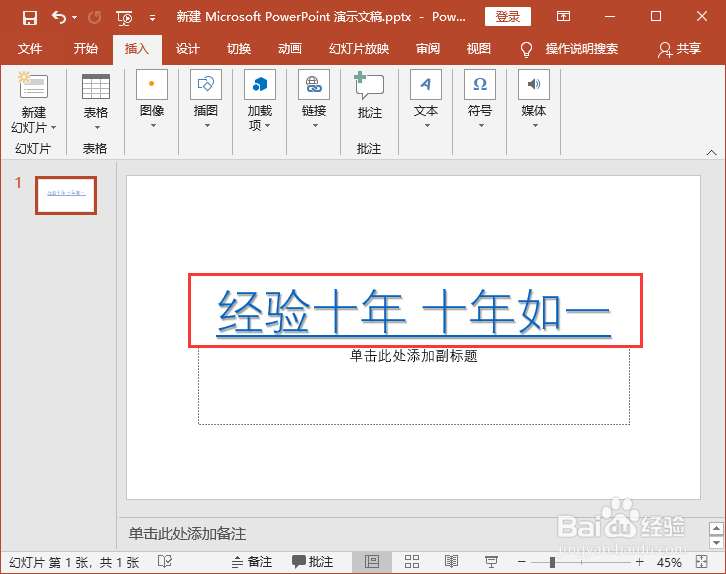The image size is (726, 574).
Task: Save the presentation with the floppy icon
Action: [x=30, y=18]
